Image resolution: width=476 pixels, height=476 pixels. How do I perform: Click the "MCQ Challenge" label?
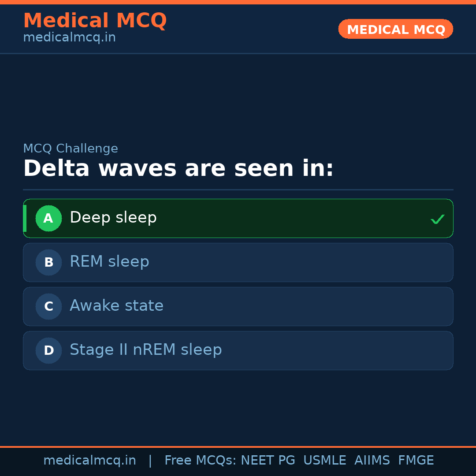pyautogui.click(x=71, y=149)
